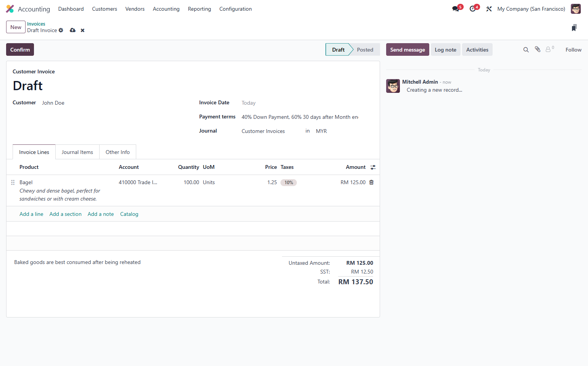The width and height of the screenshot is (588, 366).
Task: Open the Payment terms dropdown
Action: 300,117
